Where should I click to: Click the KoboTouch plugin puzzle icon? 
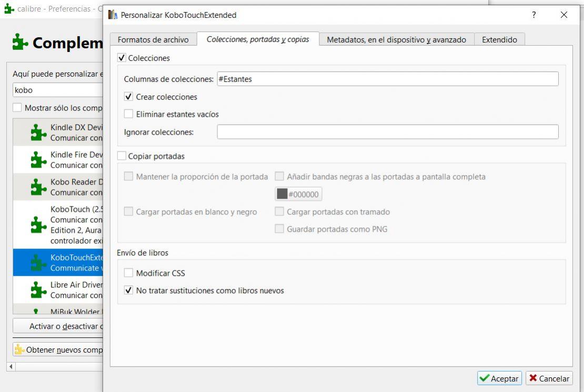(x=38, y=225)
